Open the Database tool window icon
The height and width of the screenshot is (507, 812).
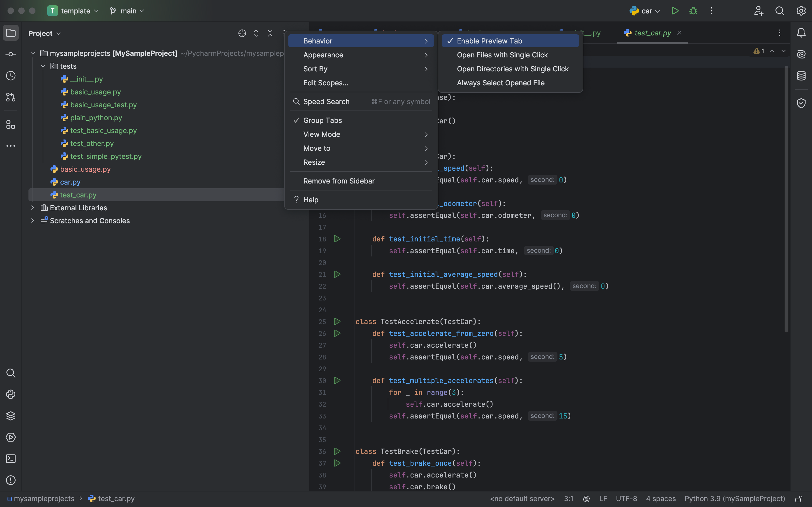pos(801,76)
